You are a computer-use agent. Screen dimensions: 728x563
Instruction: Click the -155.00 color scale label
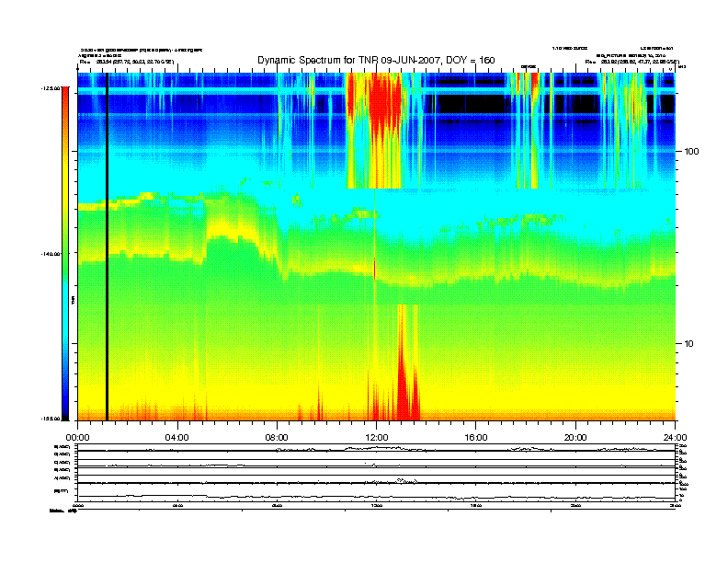[51, 419]
